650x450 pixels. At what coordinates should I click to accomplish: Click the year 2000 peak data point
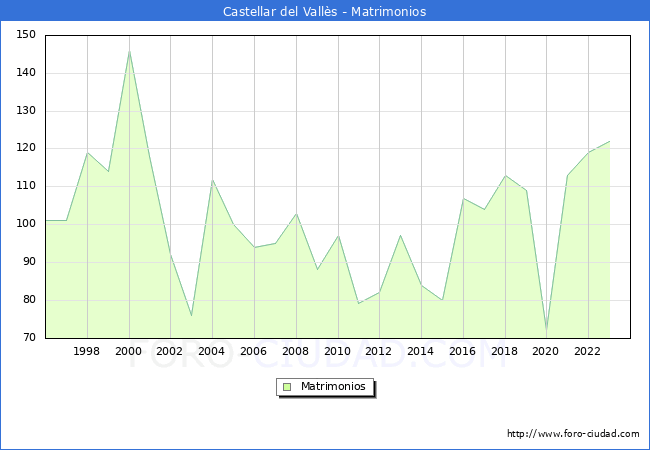pyautogui.click(x=129, y=51)
